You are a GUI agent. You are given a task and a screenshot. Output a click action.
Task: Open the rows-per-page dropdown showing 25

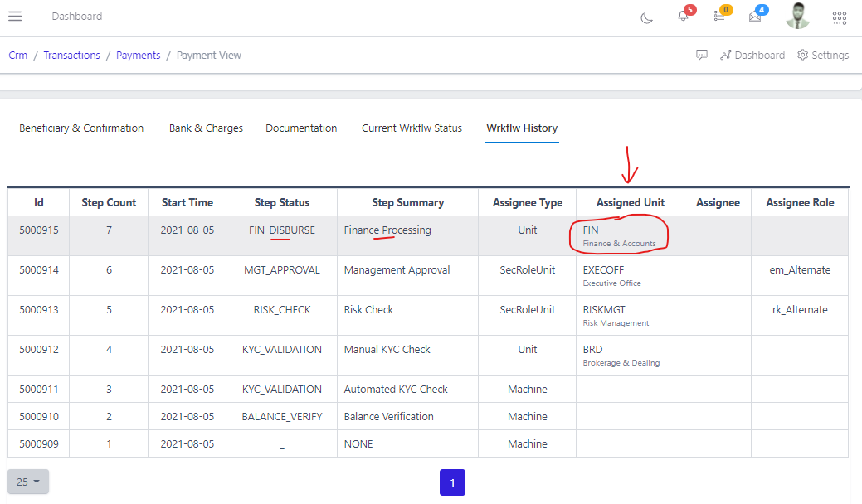tap(27, 482)
